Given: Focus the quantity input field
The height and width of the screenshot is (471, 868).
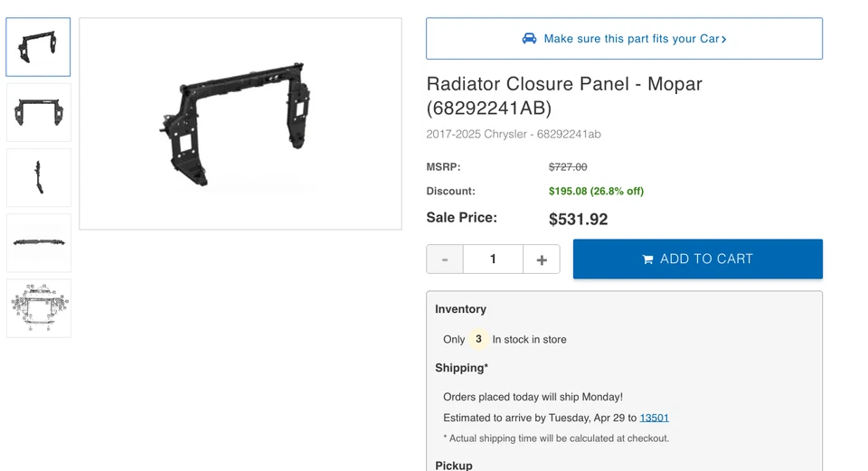Looking at the screenshot, I should 493,259.
